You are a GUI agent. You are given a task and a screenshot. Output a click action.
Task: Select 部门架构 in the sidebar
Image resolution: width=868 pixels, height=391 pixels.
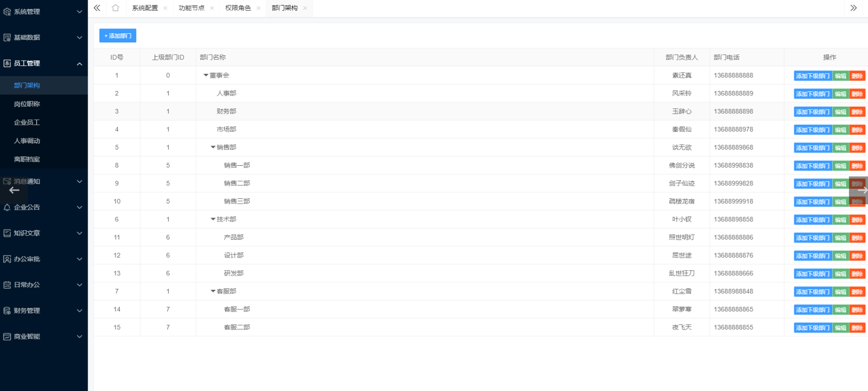pos(27,86)
